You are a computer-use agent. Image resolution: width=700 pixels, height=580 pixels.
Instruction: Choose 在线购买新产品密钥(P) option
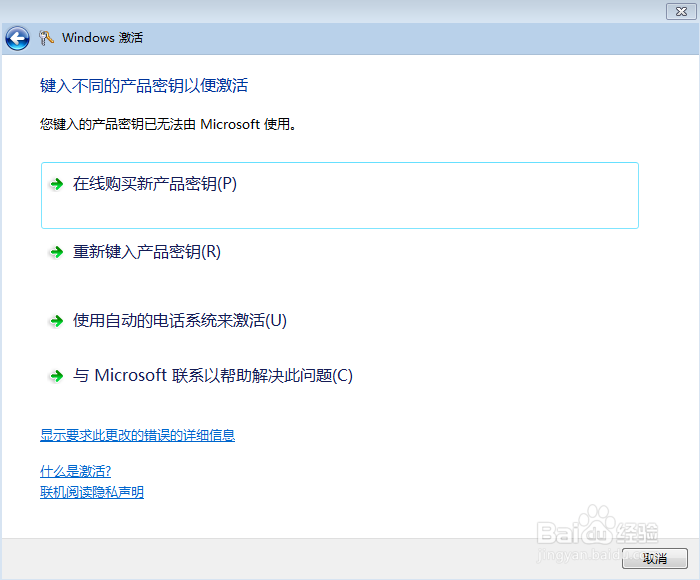(x=340, y=196)
